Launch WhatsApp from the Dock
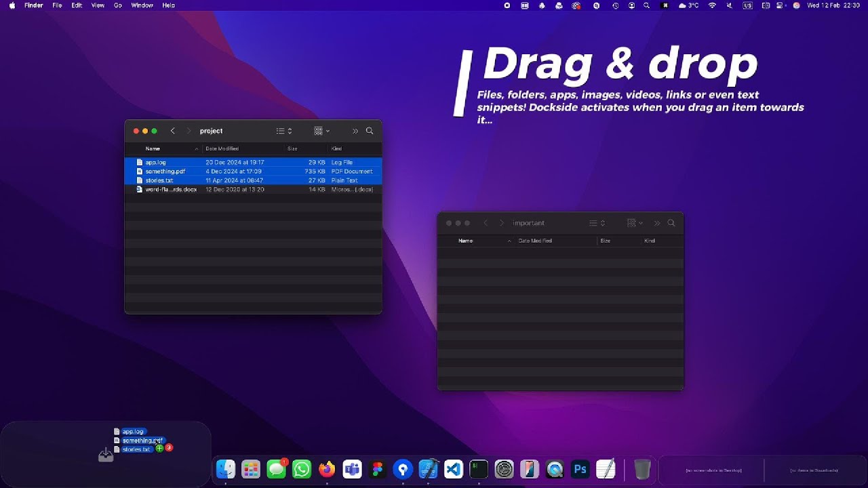This screenshot has width=868, height=488. 302,469
